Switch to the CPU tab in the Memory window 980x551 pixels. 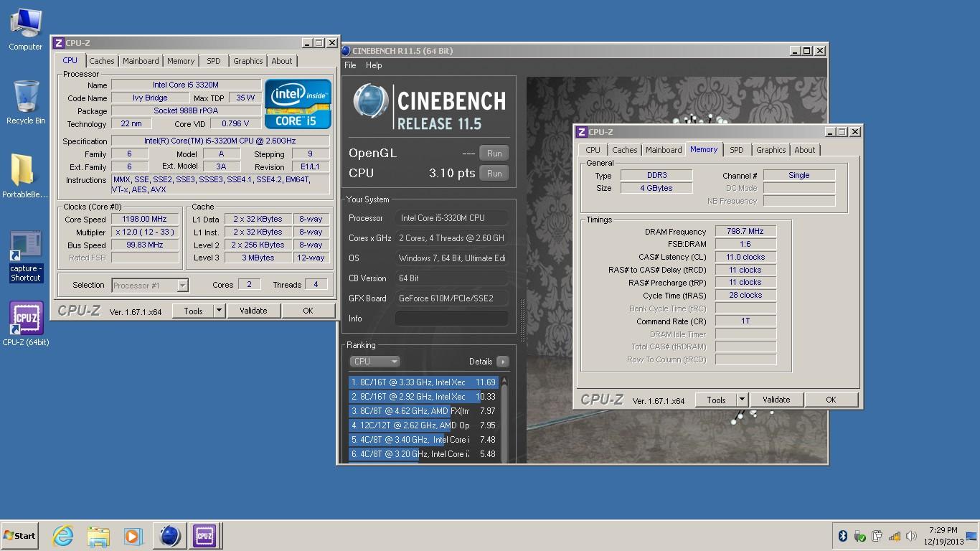click(593, 150)
